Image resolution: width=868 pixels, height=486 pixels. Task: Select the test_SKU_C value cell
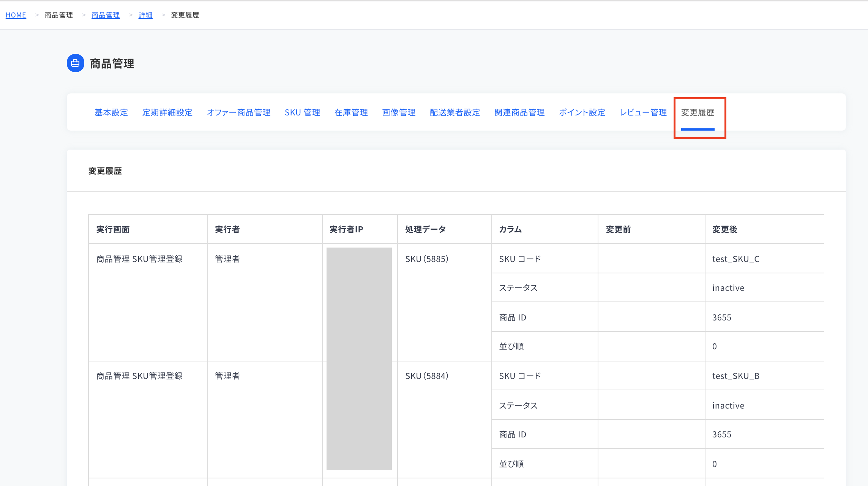pyautogui.click(x=764, y=259)
